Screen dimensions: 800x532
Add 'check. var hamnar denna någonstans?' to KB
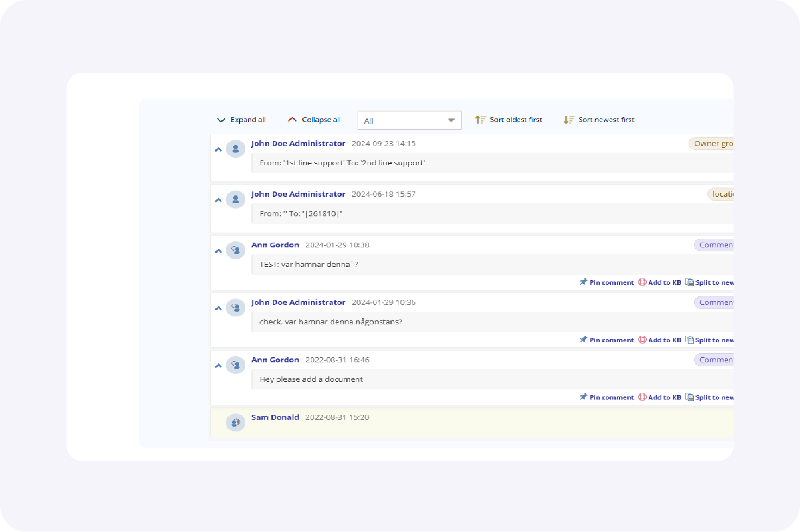[x=660, y=340]
